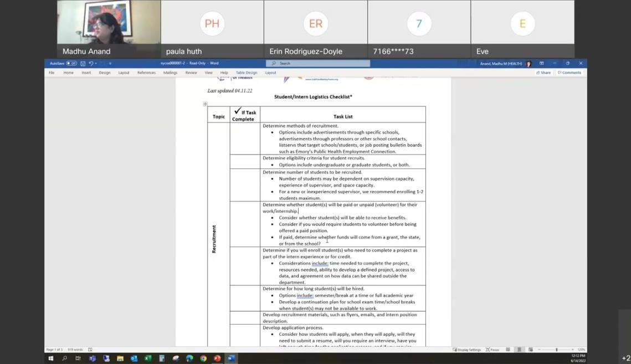This screenshot has width=631, height=364.
Task: Open the Comments pane button
Action: click(x=570, y=73)
